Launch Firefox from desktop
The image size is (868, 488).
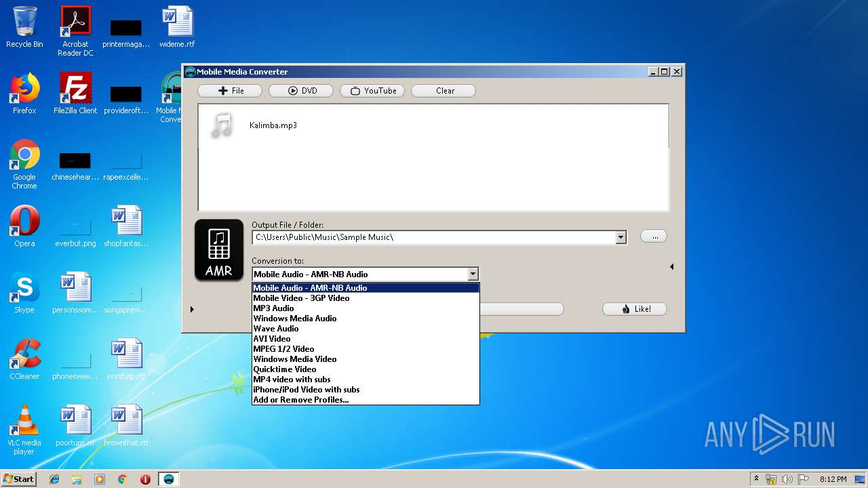pyautogui.click(x=24, y=94)
